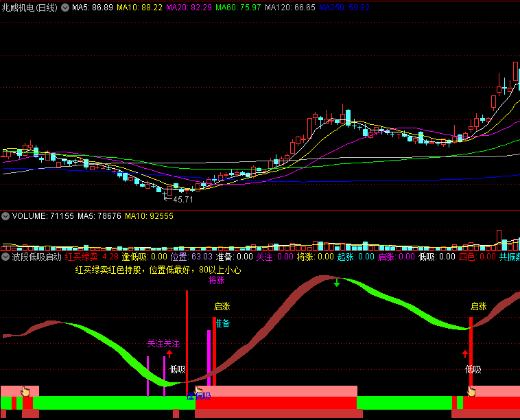Click the MA10: 88.22 label

point(140,8)
